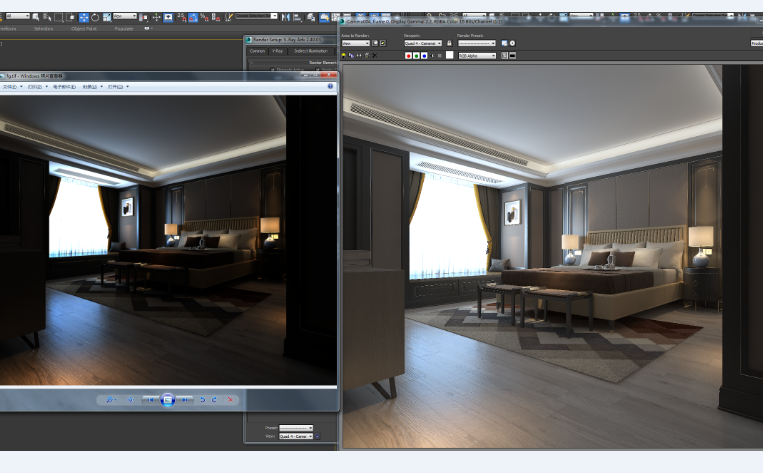
Task: Click the white color swatch in frame buffer
Action: (x=450, y=55)
